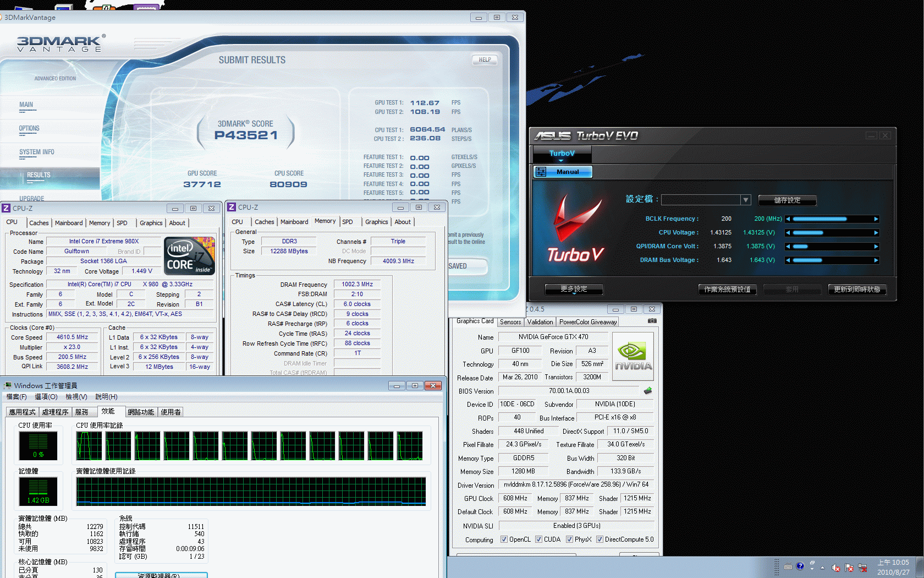
Task: Toggle the PhysX checkbox in GPU-Z
Action: (x=569, y=539)
